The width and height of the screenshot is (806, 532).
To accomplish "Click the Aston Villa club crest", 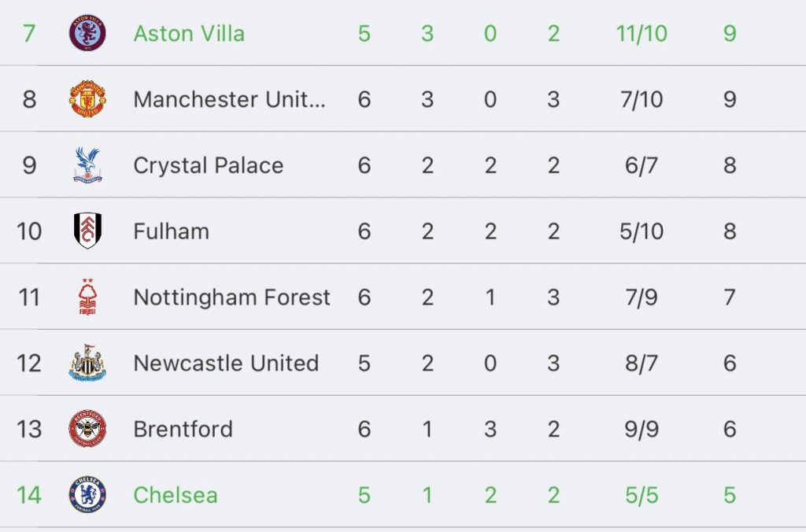I will 87,34.
